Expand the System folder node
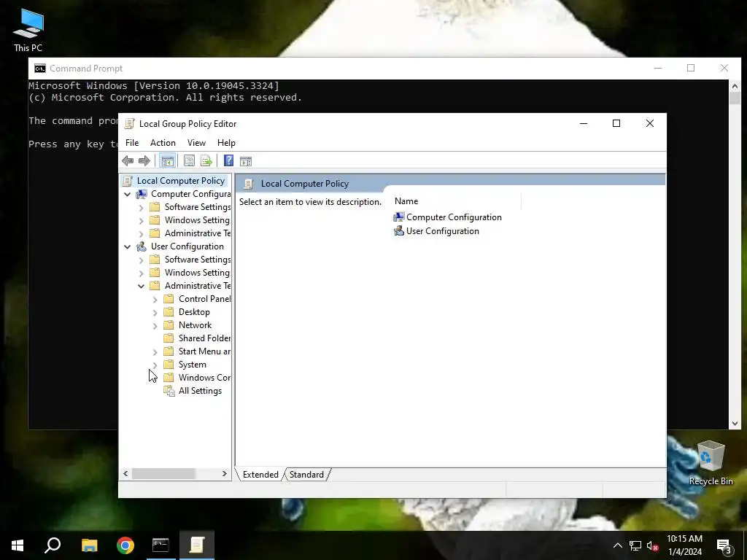Viewport: 747px width, 560px height. (155, 365)
